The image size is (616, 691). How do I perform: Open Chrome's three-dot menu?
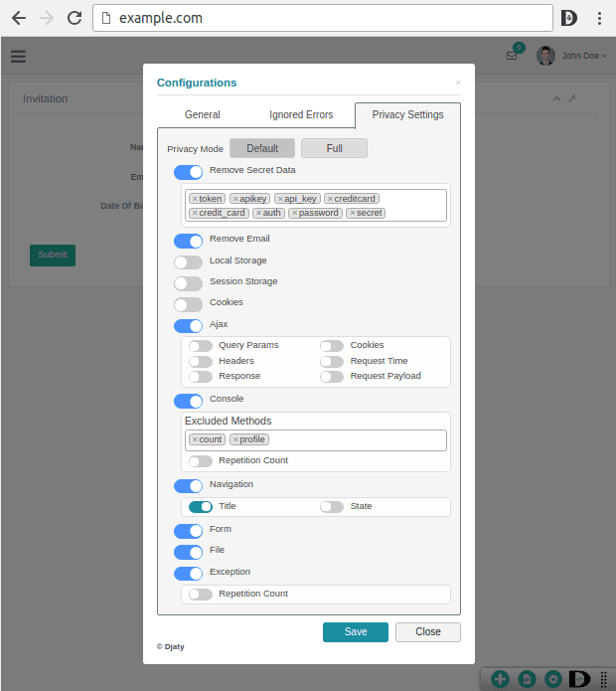click(x=599, y=18)
